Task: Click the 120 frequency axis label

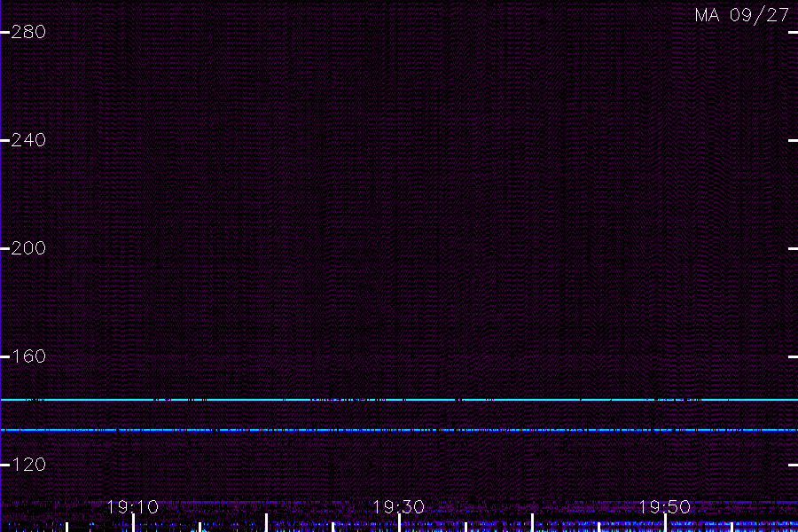Action: click(x=28, y=465)
